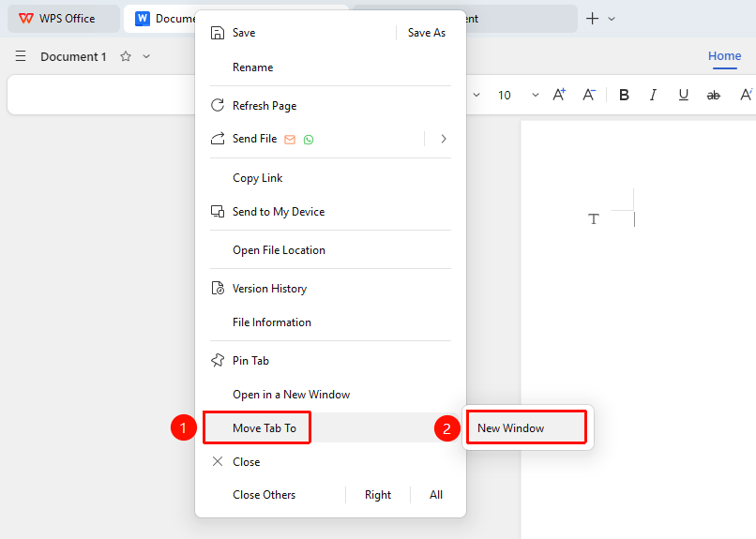This screenshot has width=756, height=539.
Task: Click the WhatsApp icon next to Send File
Action: pyautogui.click(x=309, y=140)
